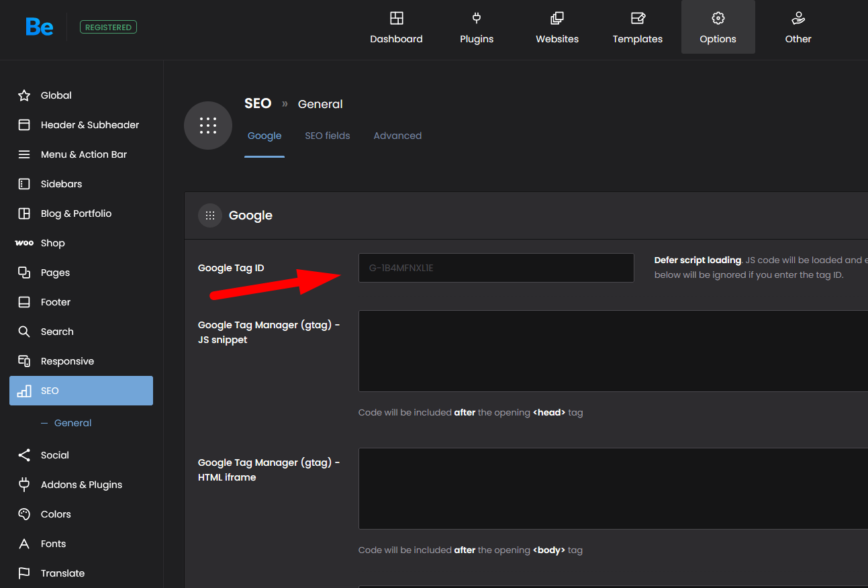The image size is (868, 588).
Task: Open the Templates section icon
Action: tap(637, 18)
